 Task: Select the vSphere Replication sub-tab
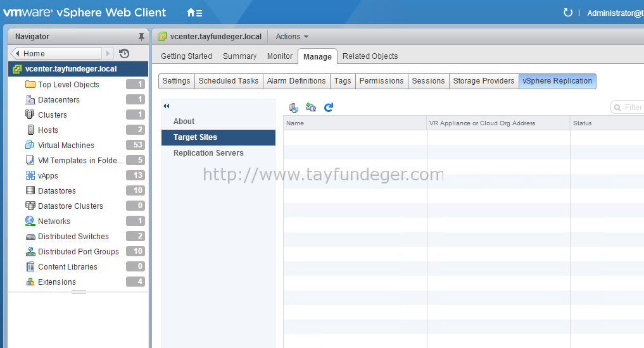(x=557, y=81)
